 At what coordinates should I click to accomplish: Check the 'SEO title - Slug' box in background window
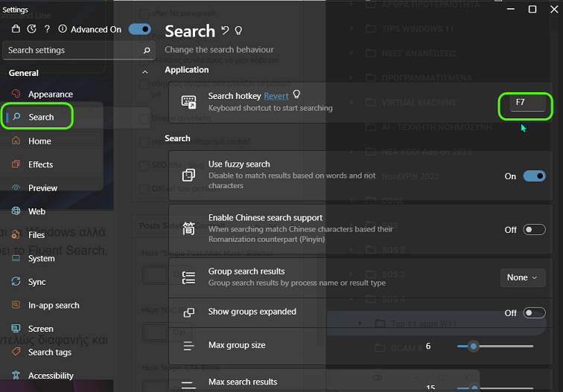(x=144, y=165)
